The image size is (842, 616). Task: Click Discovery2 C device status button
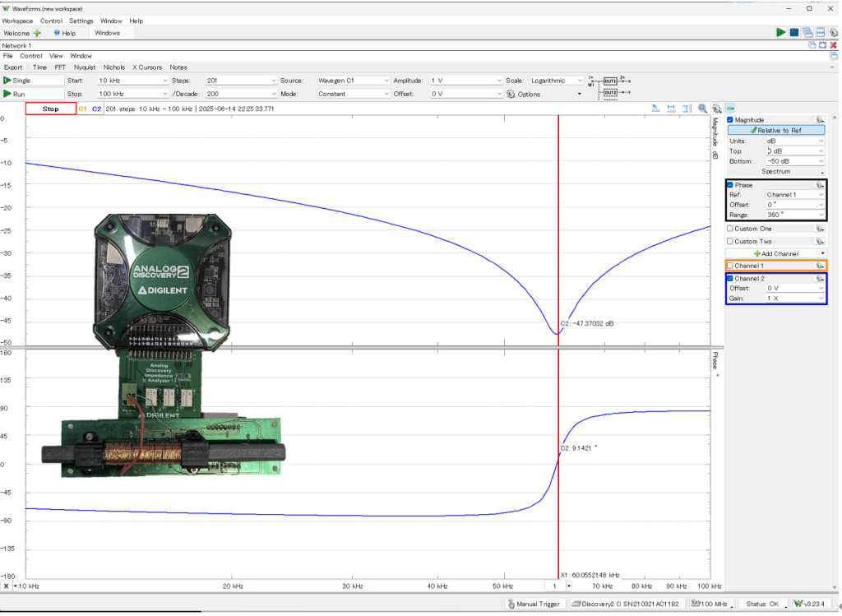pos(627,604)
